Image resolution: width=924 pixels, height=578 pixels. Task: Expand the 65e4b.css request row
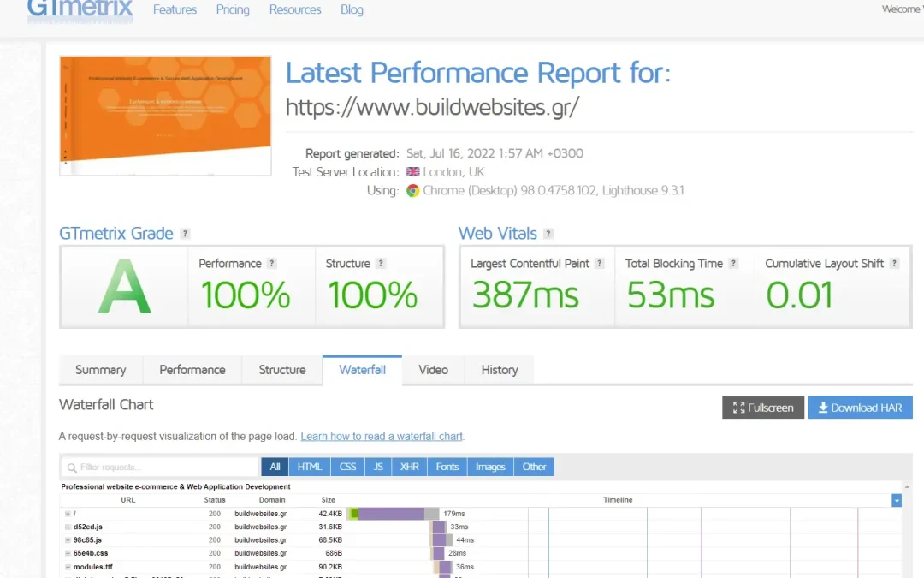[x=68, y=553]
